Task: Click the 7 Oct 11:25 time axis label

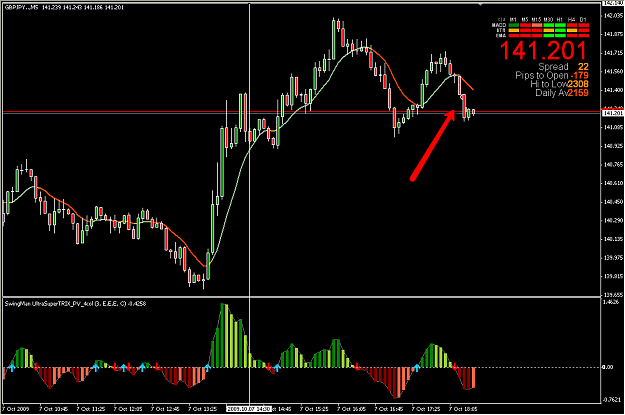Action: click(x=90, y=409)
